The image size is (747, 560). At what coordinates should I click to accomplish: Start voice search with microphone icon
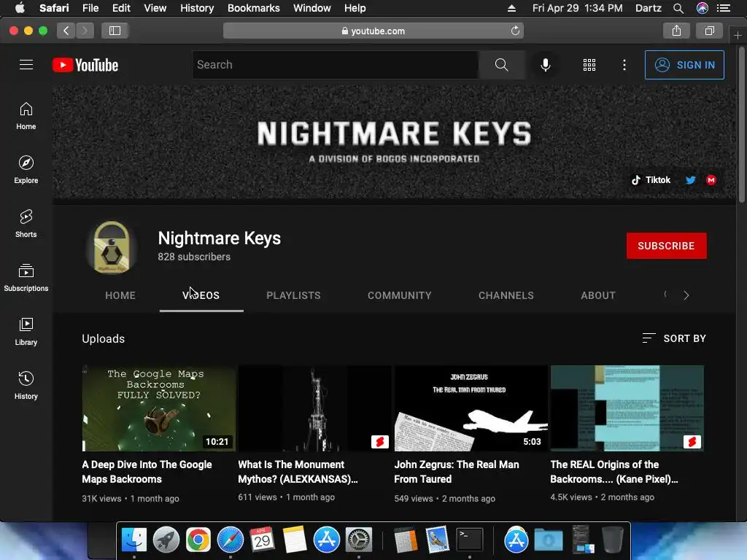(x=546, y=65)
